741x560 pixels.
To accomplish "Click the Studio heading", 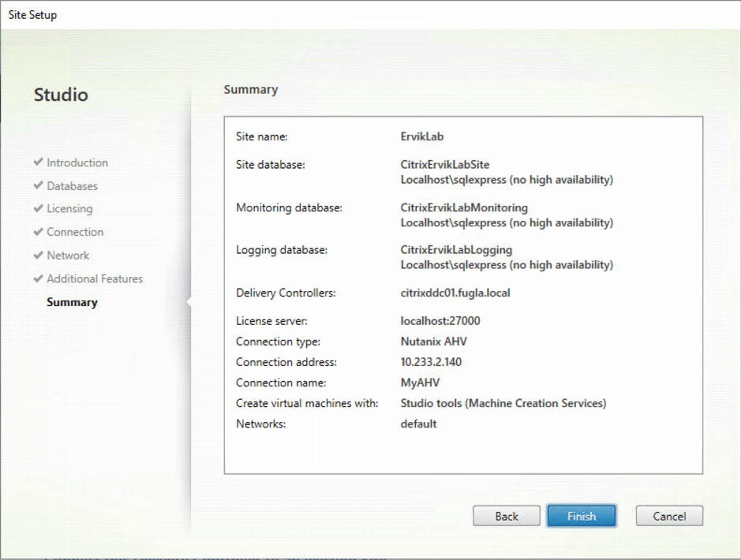I will (x=61, y=95).
